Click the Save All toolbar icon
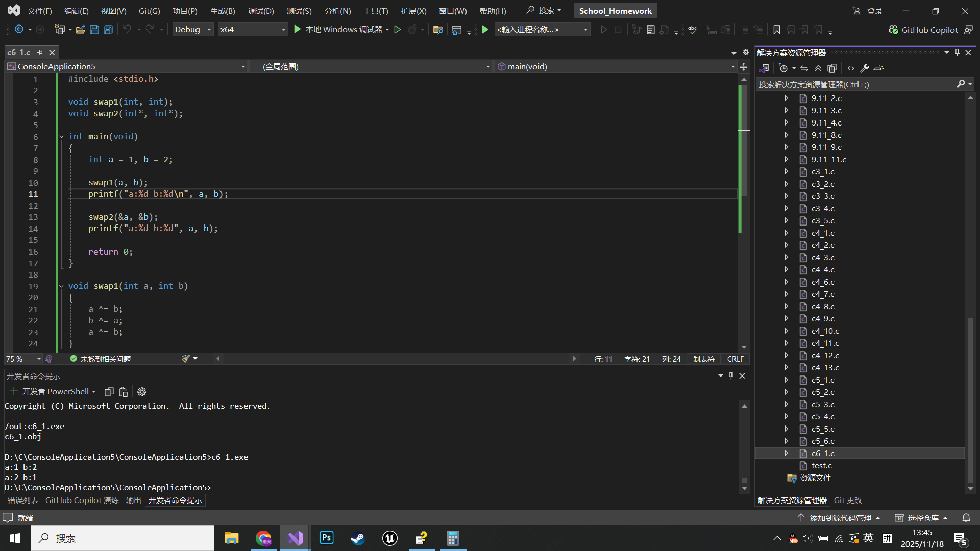The image size is (980, 551). tap(108, 30)
